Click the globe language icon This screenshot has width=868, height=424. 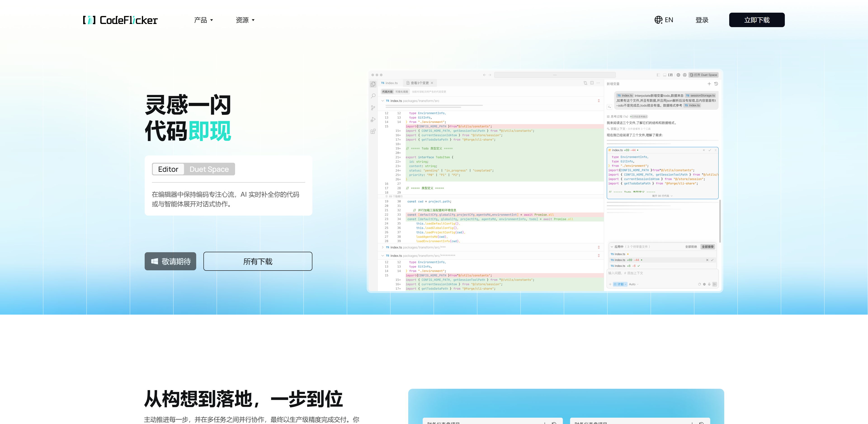pyautogui.click(x=658, y=20)
